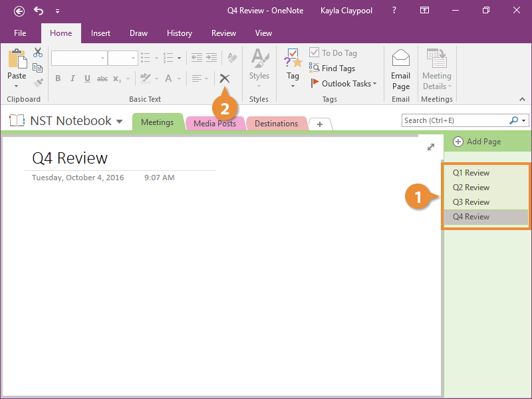Click Find Tags
Viewport: 532px width, 399px height.
click(332, 68)
